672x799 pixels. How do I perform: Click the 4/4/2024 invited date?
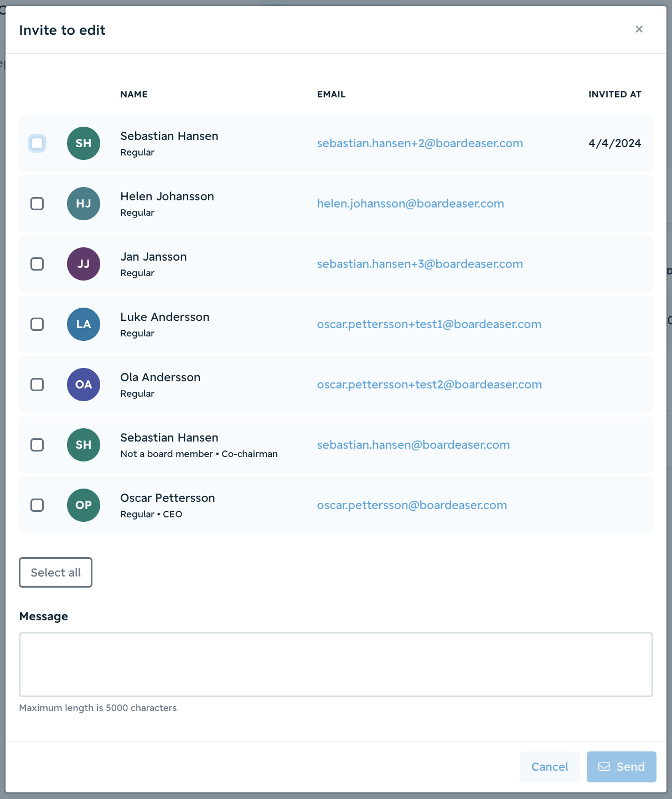click(x=615, y=143)
